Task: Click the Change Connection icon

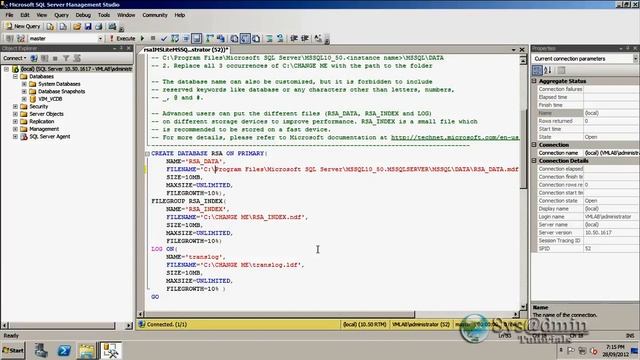Action: tap(21, 38)
